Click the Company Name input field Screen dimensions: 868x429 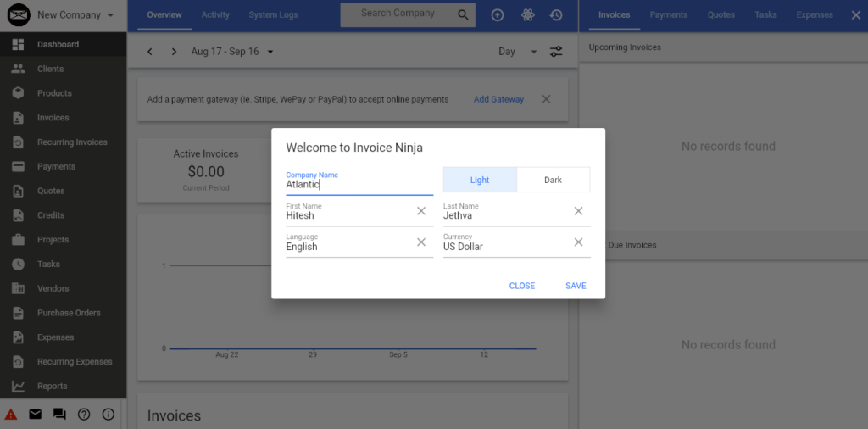[359, 182]
